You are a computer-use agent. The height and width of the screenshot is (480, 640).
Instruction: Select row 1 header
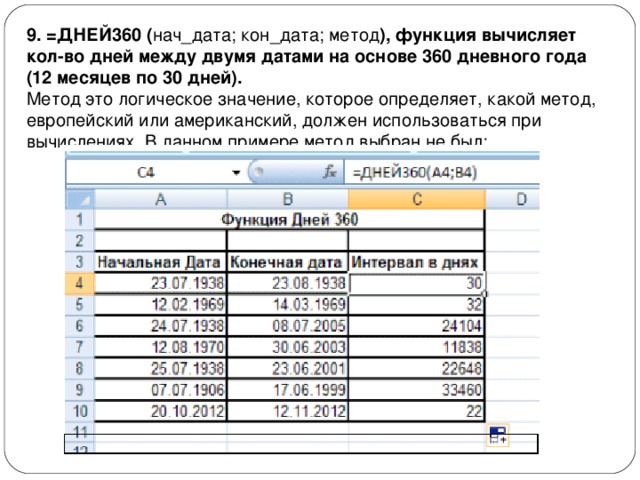pos(80,220)
